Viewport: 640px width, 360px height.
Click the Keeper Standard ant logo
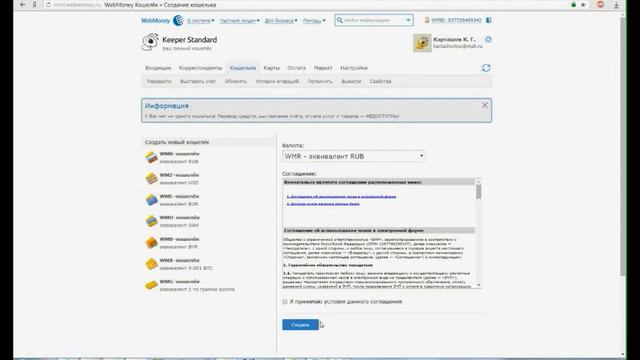point(150,42)
